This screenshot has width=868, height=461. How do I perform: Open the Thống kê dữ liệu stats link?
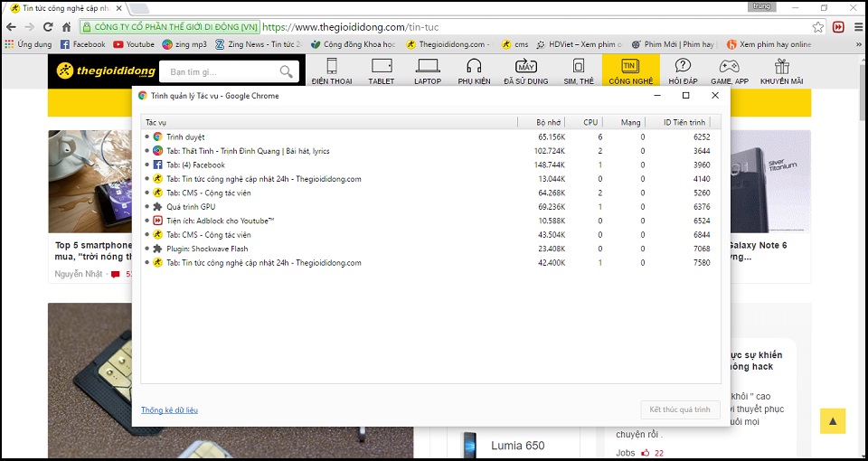coord(169,410)
